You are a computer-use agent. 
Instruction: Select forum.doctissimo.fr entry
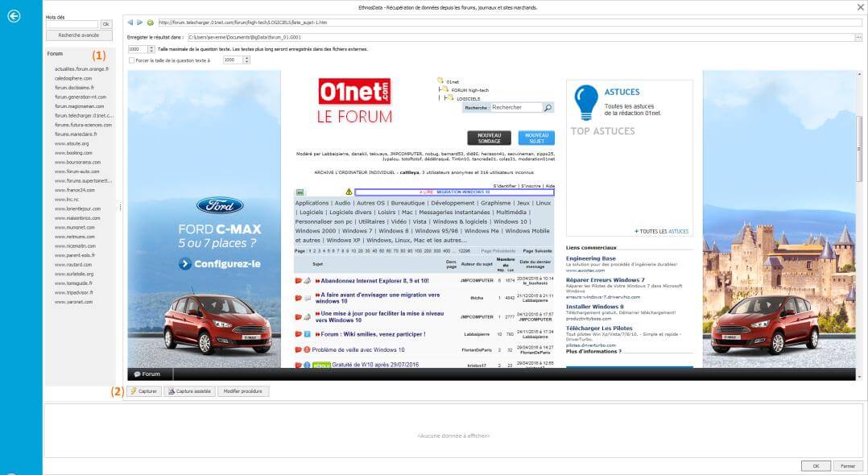click(74, 88)
